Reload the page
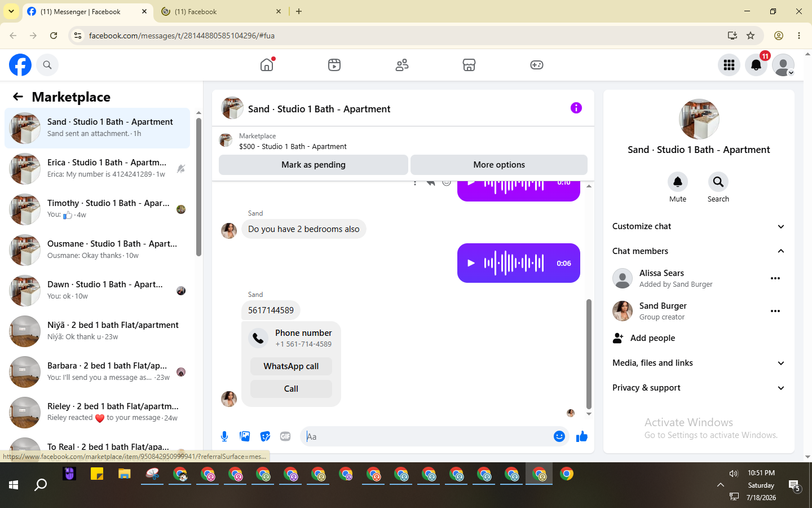The height and width of the screenshot is (508, 812). 54,36
